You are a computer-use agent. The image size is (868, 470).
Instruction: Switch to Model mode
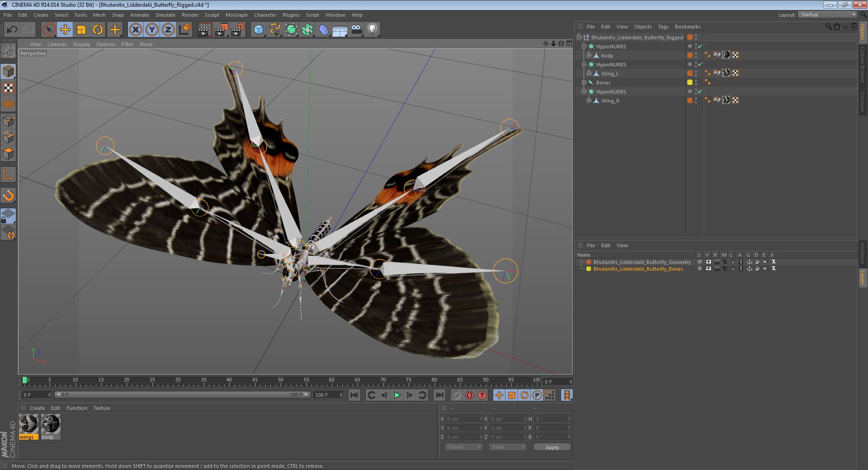click(x=9, y=71)
